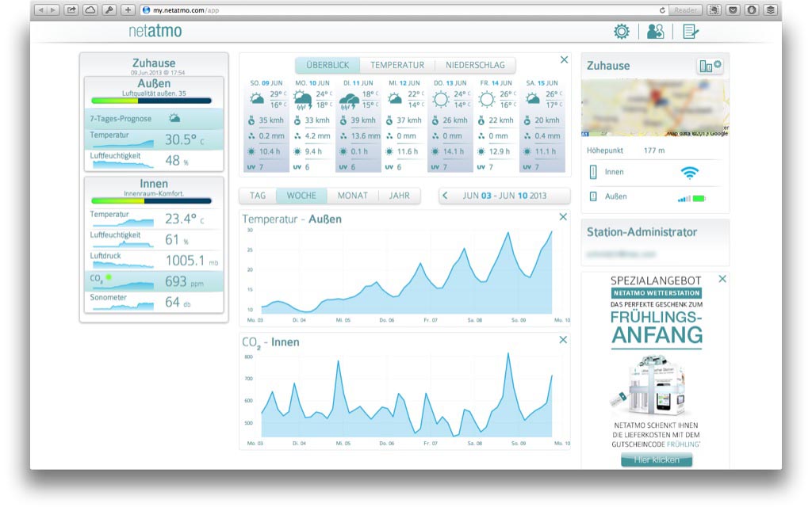Select outdoor Temperatur 30.5° row
Screen dimensions: 812x511
(154, 139)
